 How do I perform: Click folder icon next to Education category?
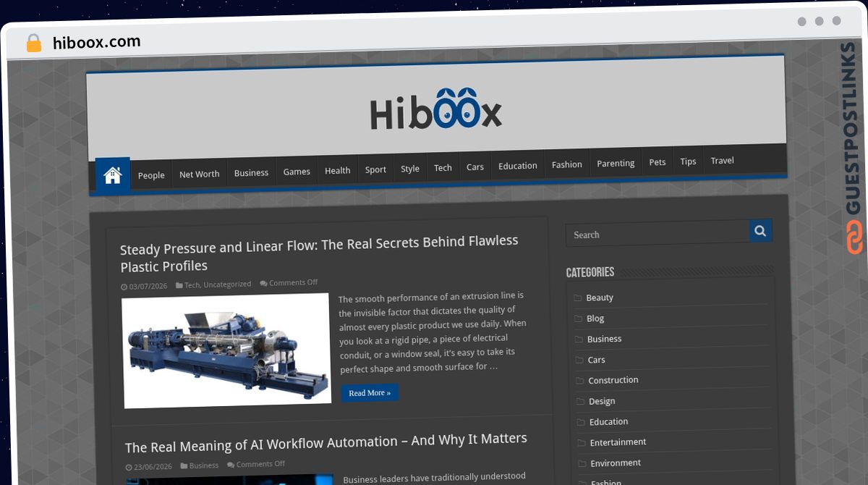(x=582, y=422)
